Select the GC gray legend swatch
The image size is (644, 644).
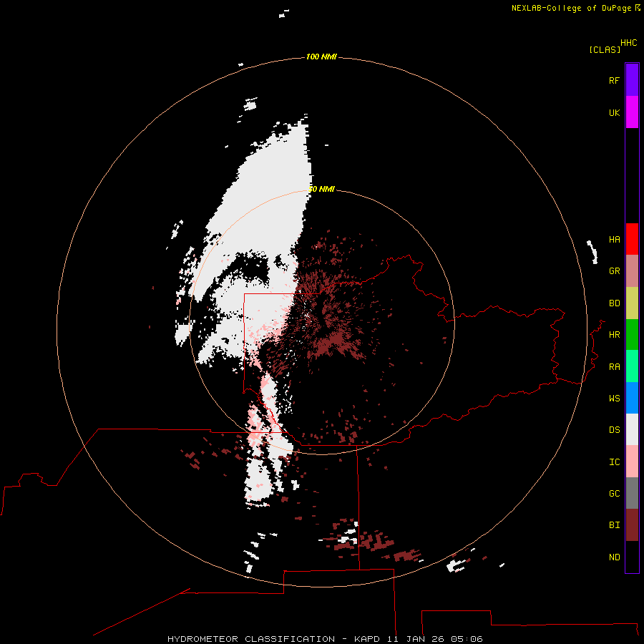click(632, 493)
